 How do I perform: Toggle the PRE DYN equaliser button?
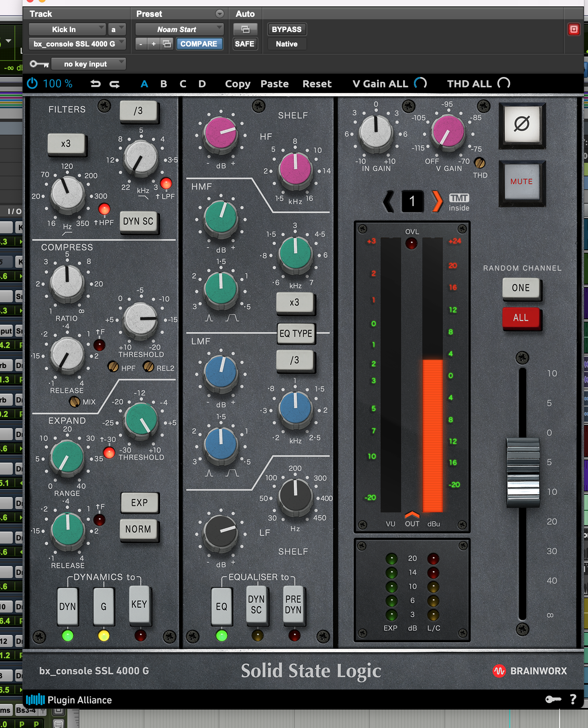(x=293, y=605)
